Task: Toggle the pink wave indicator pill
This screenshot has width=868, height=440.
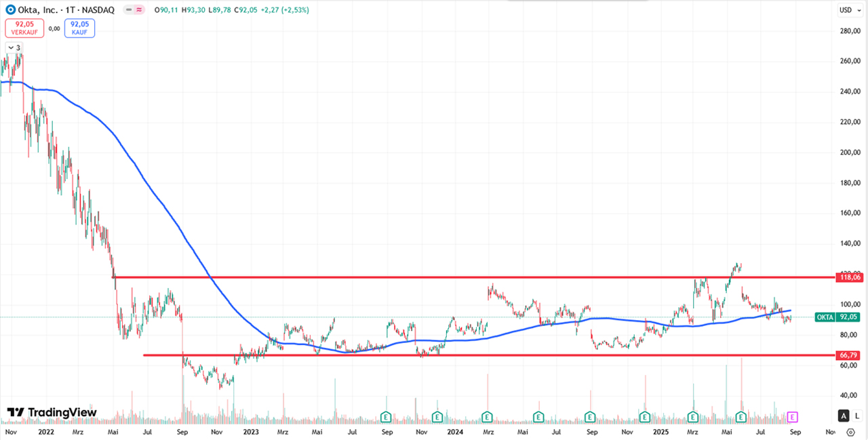Action: [x=139, y=10]
